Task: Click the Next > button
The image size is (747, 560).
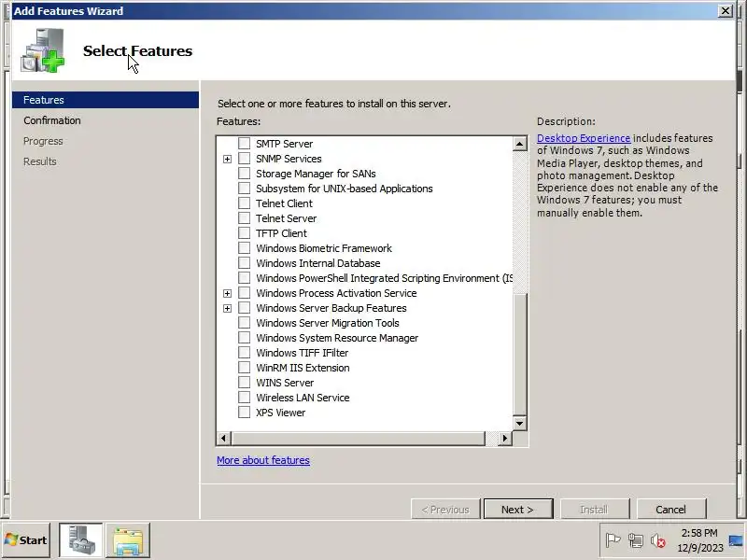Action: click(518, 509)
